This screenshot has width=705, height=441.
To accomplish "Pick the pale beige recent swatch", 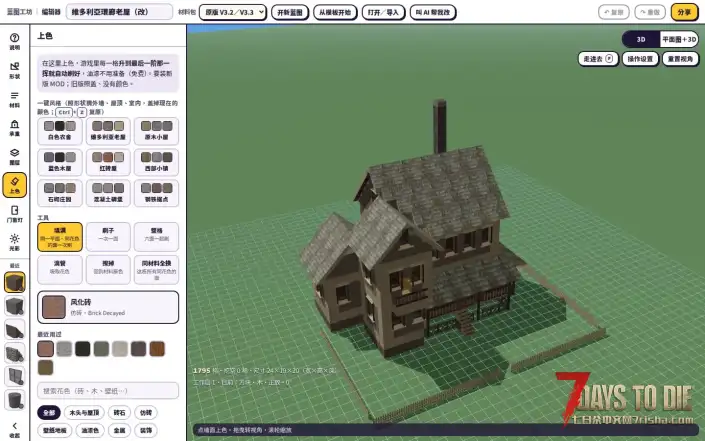I will pos(120,349).
